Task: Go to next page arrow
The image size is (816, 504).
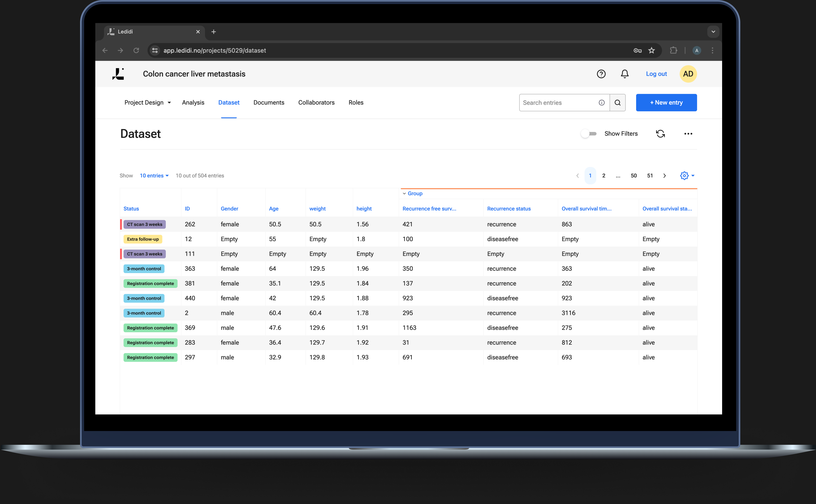Action: pos(664,176)
